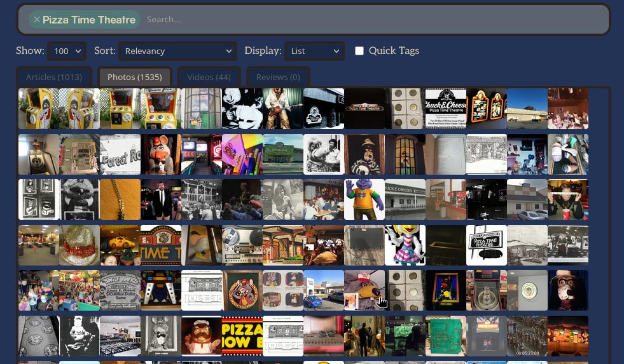Open the Display List dropdown
Image resolution: width=624 pixels, height=364 pixels.
314,51
